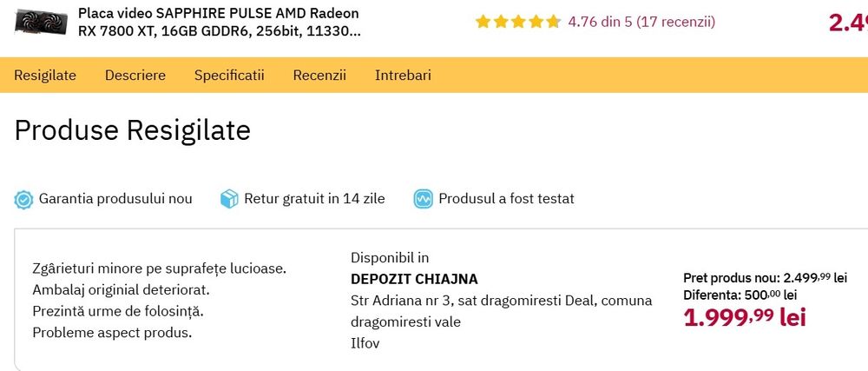Select the DEPOZIT CHIAJNA location name
Screen dimensions: 868x371
click(x=414, y=279)
